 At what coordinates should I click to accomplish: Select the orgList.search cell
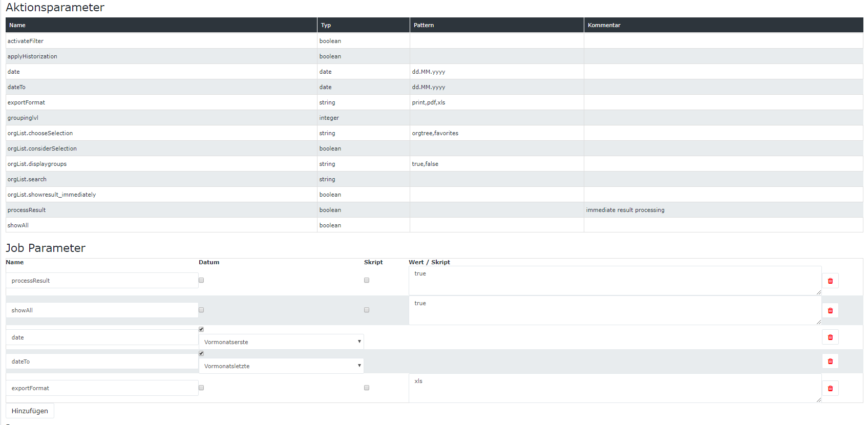[161, 179]
